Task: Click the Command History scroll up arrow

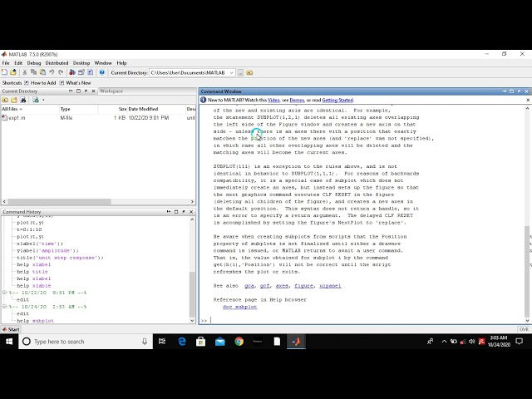Action: [x=192, y=219]
